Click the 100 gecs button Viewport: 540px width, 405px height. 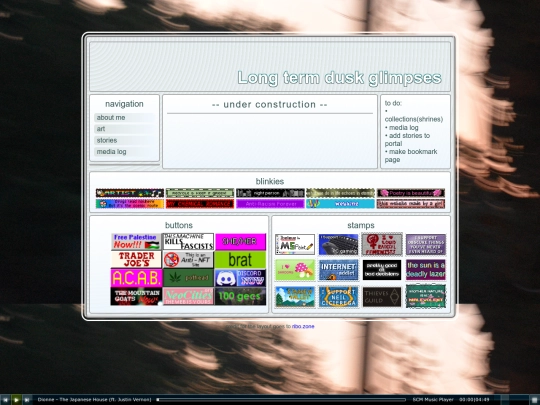point(240,296)
